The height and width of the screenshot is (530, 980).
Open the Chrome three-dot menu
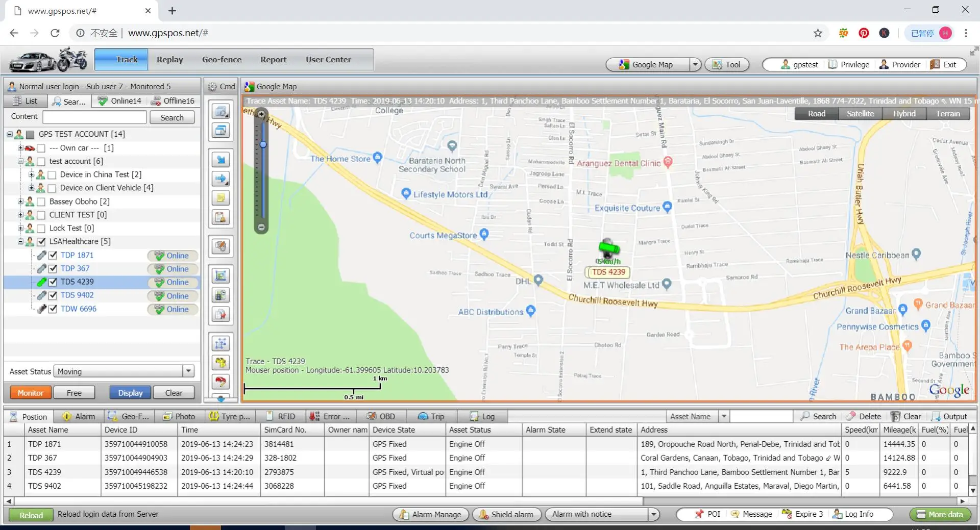966,33
